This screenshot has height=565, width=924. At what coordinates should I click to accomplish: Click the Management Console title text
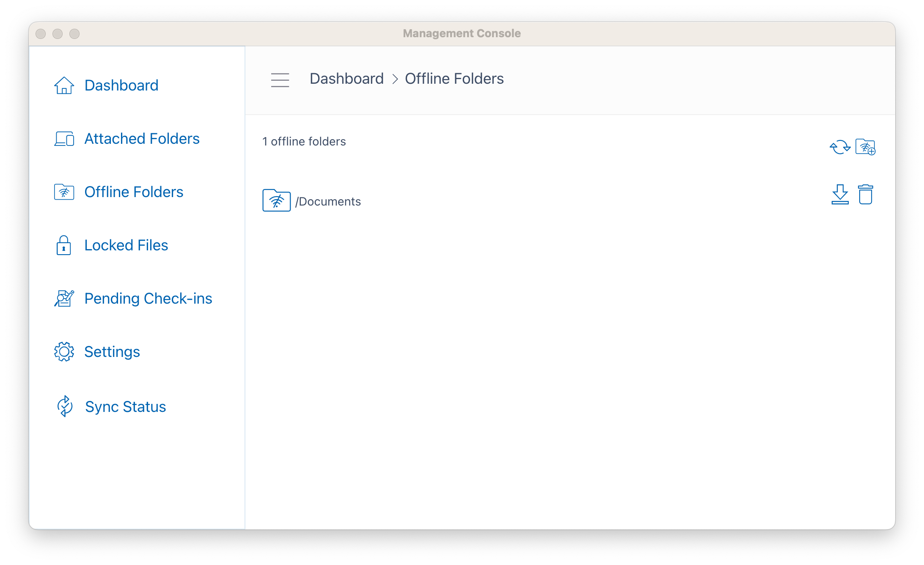(x=462, y=33)
